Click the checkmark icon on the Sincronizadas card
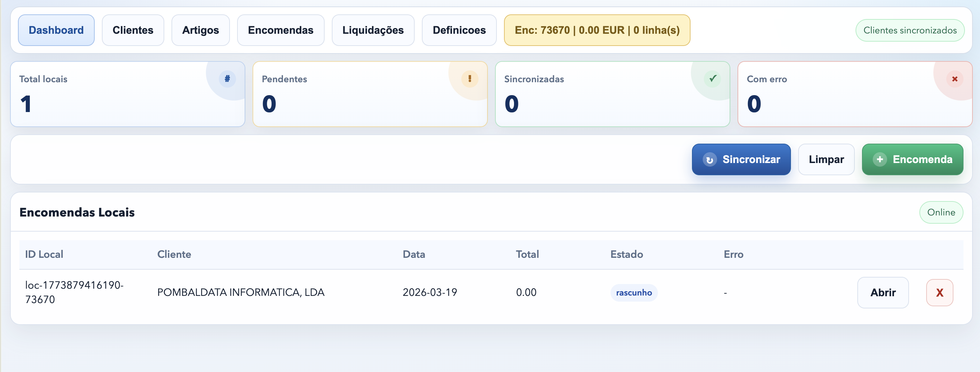 click(712, 79)
